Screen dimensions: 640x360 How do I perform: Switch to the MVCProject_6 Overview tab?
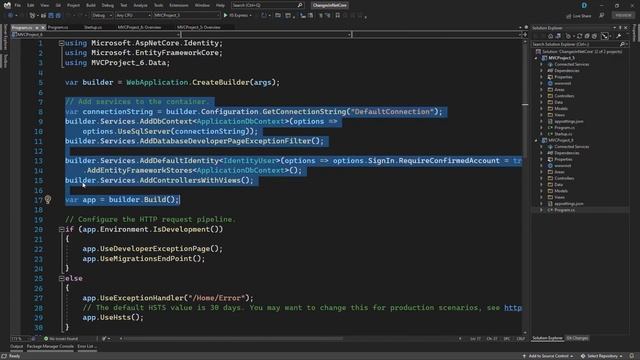(139, 27)
